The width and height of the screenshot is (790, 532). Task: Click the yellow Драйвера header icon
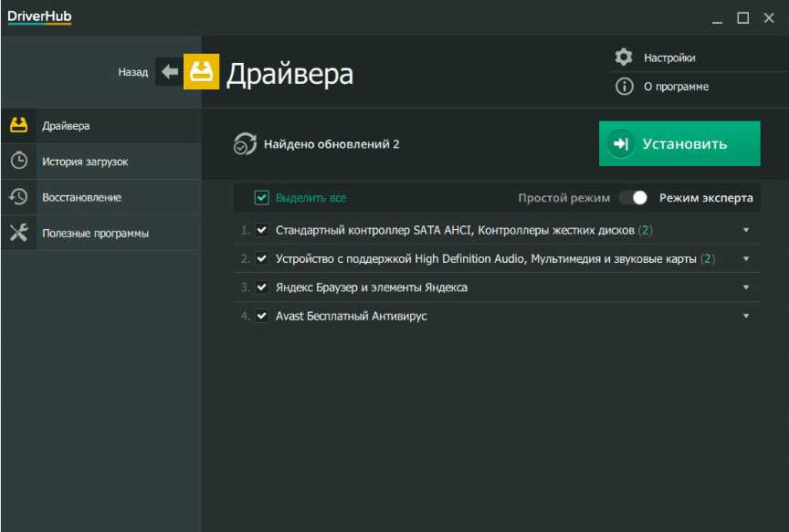click(x=202, y=72)
